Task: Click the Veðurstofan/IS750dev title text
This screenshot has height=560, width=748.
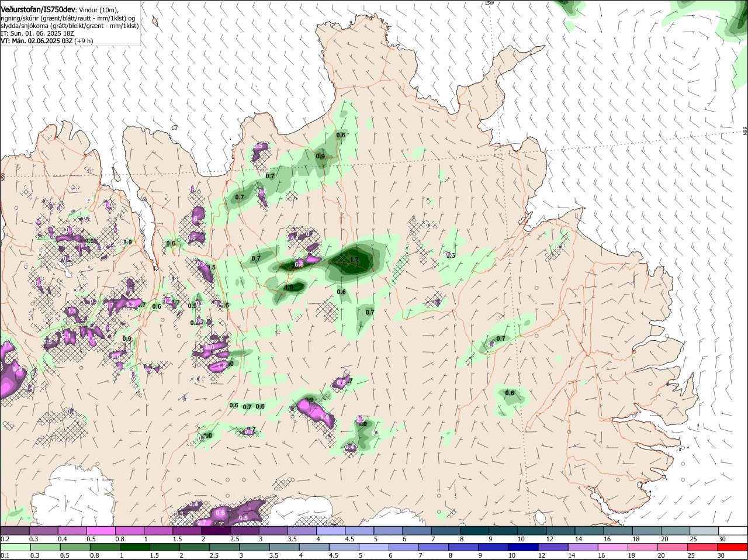Action: (38, 9)
